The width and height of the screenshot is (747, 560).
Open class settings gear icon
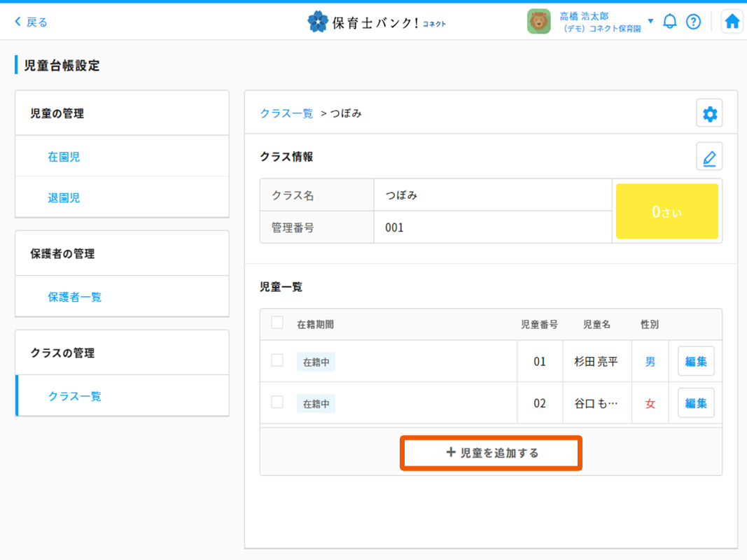[x=709, y=113]
